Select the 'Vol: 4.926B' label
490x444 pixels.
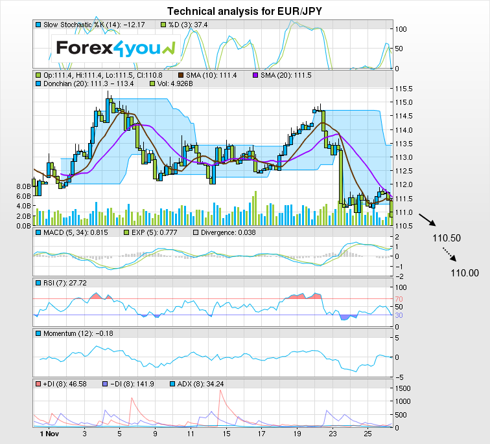click(x=175, y=84)
